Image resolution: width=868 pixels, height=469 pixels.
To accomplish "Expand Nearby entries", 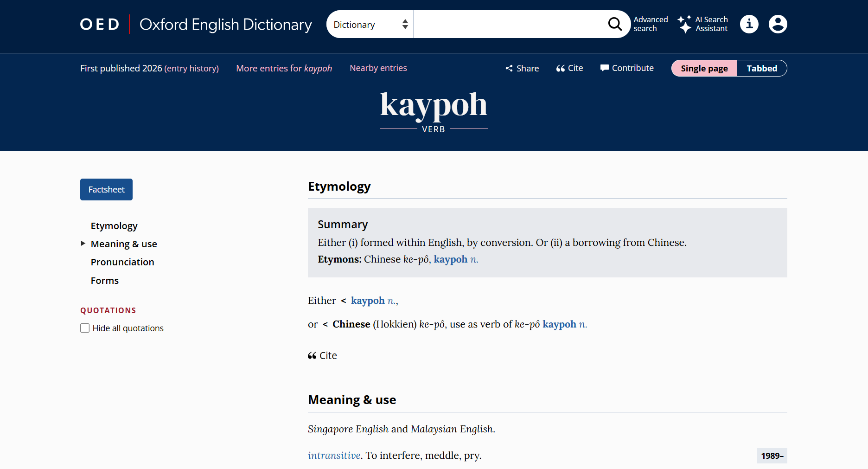I will [x=378, y=68].
